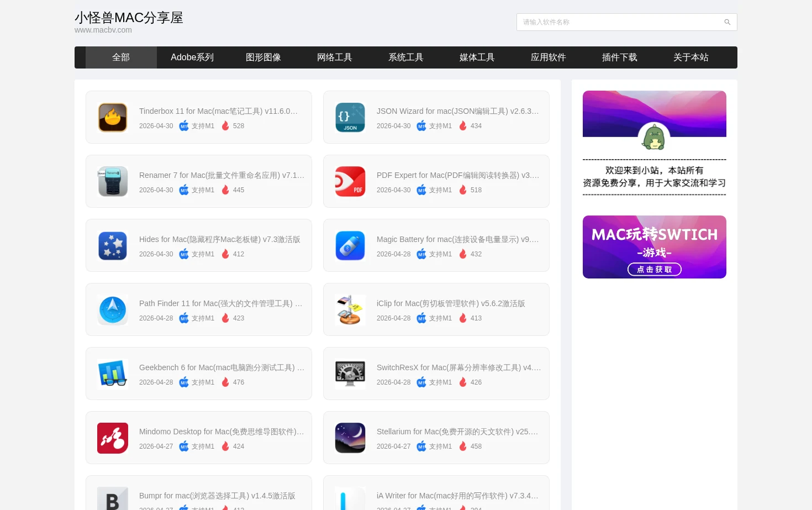The image size is (812, 510).
Task: Click the 点击获取 button on banner
Action: pyautogui.click(x=655, y=269)
